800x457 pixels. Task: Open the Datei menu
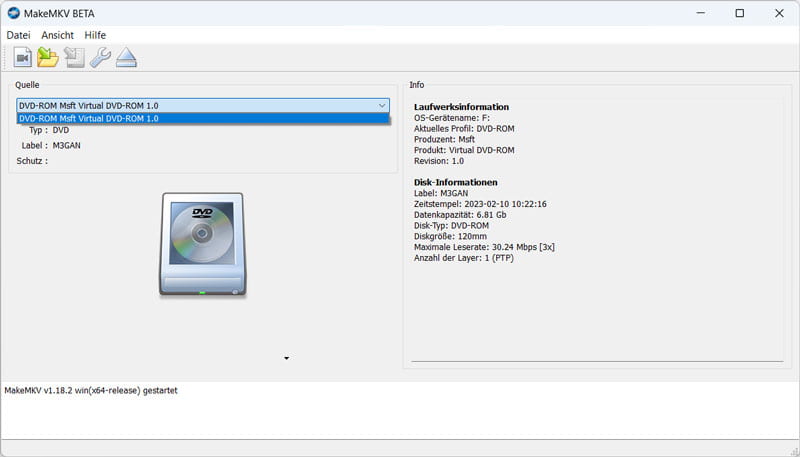point(18,35)
